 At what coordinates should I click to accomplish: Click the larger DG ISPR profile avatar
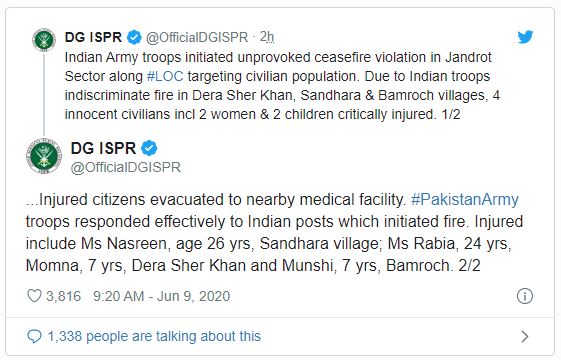coord(44,156)
